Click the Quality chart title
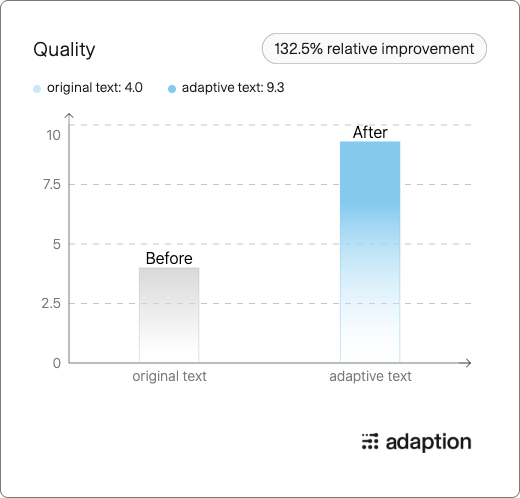 pos(64,50)
